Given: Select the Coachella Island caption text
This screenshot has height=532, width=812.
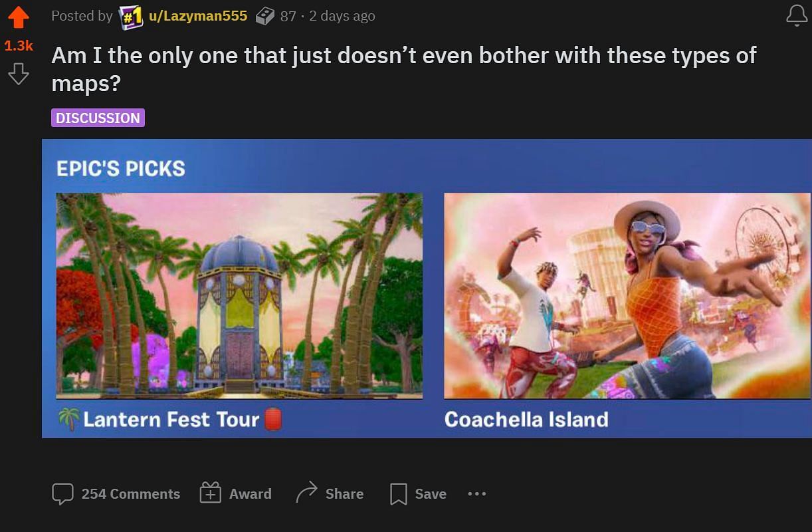Looking at the screenshot, I should point(526,419).
